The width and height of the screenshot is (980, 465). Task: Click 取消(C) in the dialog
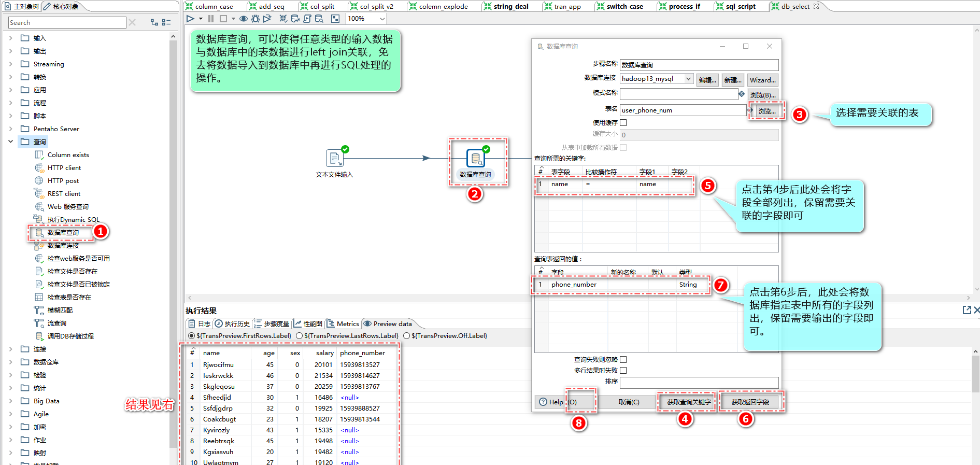[x=629, y=402]
